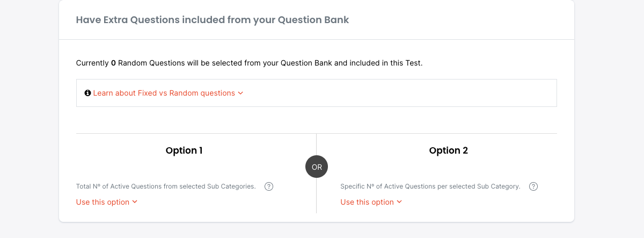Image resolution: width=644 pixels, height=238 pixels.
Task: Expand chevron after Learn about Fixed vs Random
Action: coord(241,93)
